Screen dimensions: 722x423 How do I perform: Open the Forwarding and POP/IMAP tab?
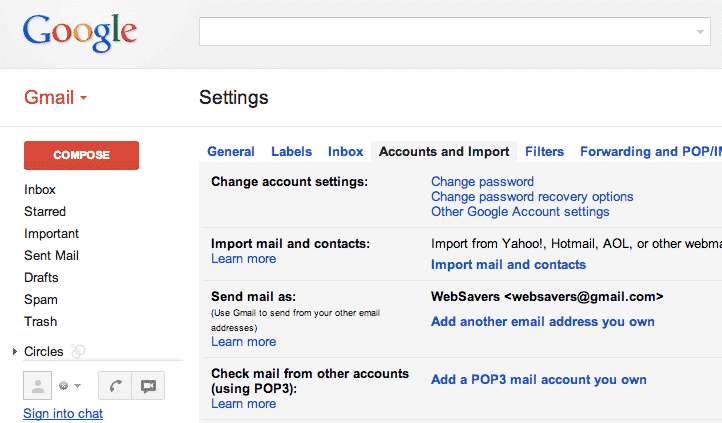pos(651,151)
